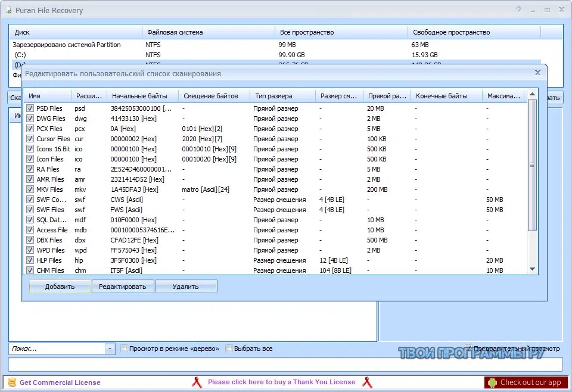The image size is (572, 392).
Task: Sort by Конечные байты column header
Action: pos(446,96)
